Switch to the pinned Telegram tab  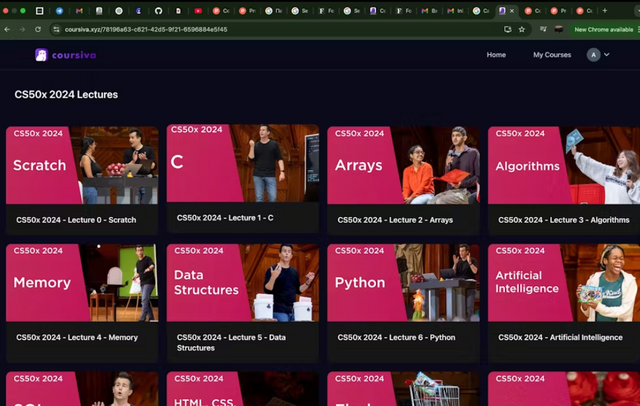59,11
